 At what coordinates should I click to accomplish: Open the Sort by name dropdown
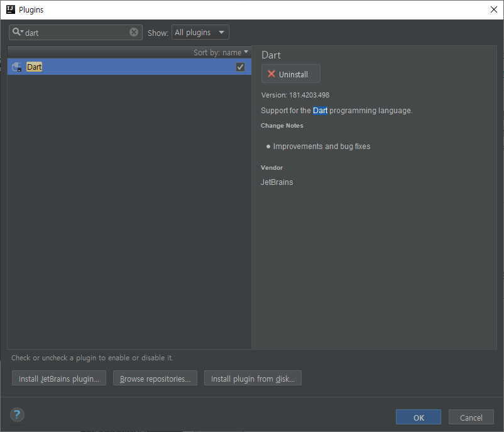coord(221,52)
